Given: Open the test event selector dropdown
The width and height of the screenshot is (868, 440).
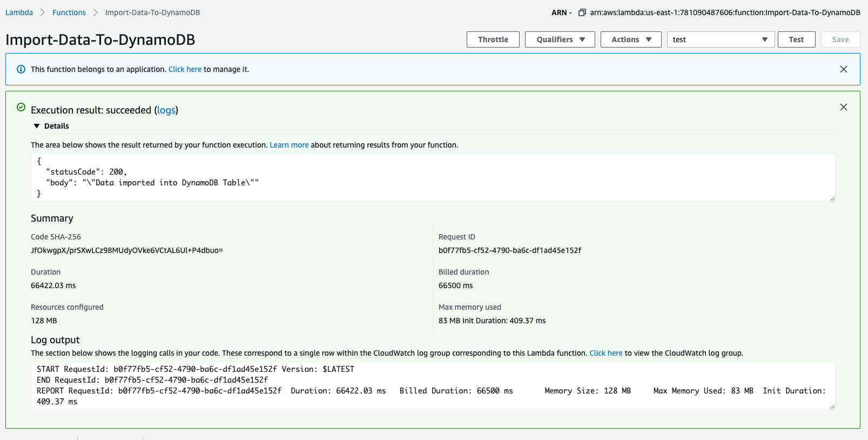Looking at the screenshot, I should click(721, 39).
